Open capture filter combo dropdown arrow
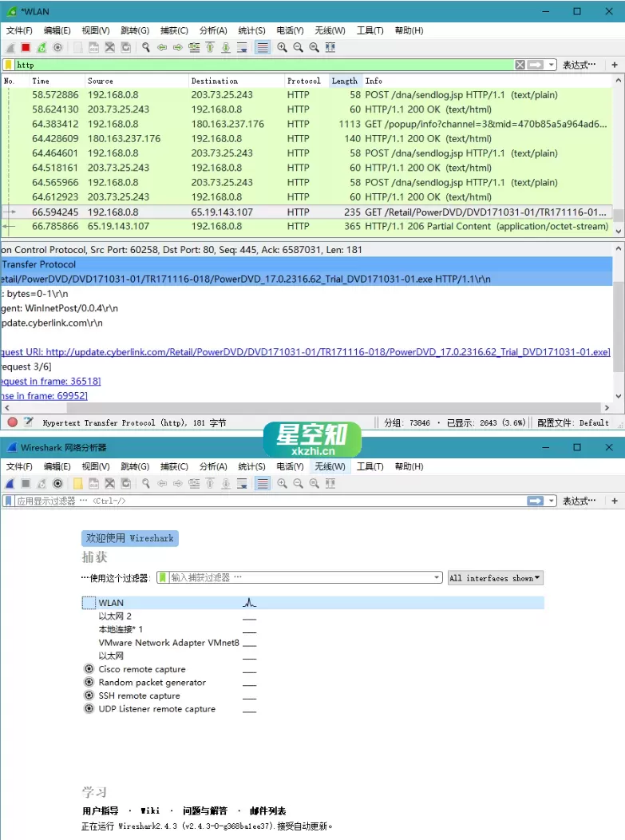The height and width of the screenshot is (840, 625). tap(437, 577)
